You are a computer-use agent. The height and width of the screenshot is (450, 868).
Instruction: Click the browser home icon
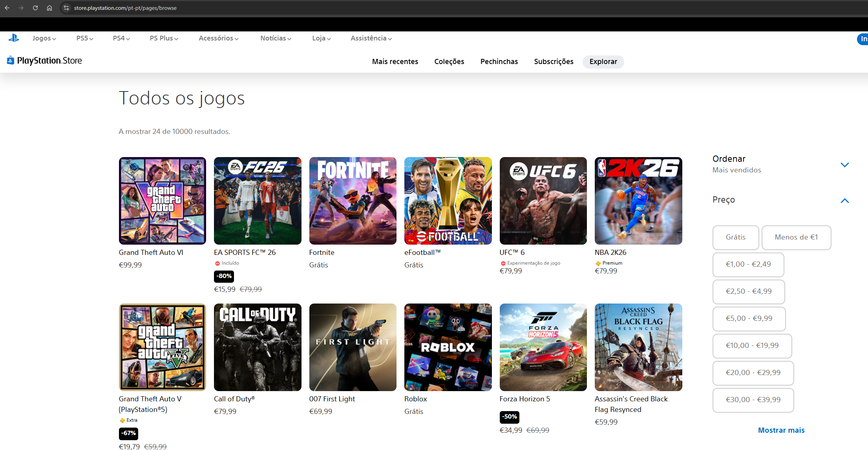[x=49, y=8]
